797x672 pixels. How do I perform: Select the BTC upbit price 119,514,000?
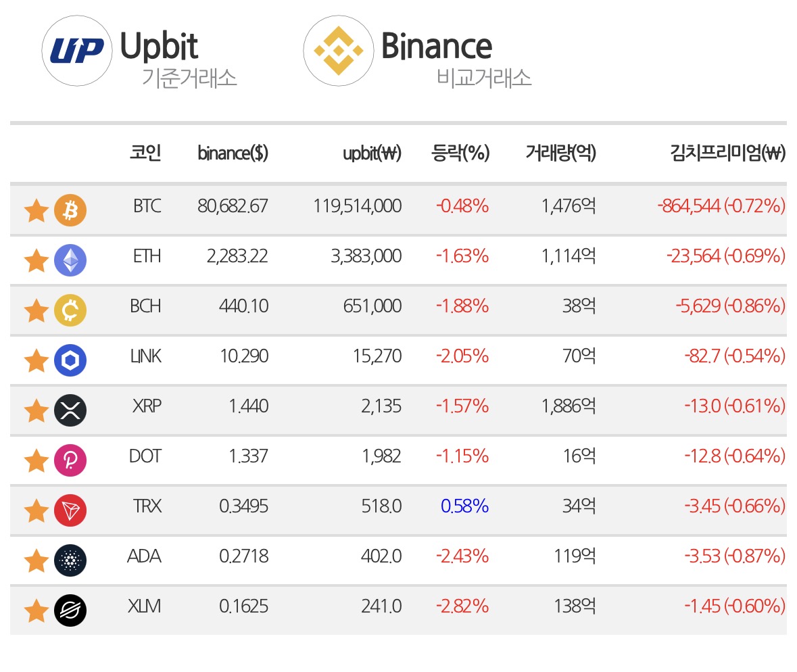[x=358, y=206]
